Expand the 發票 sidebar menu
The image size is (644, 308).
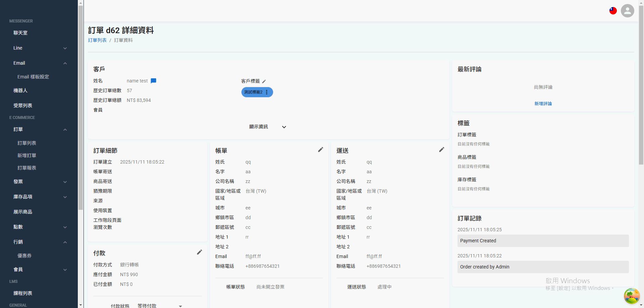[65, 182]
